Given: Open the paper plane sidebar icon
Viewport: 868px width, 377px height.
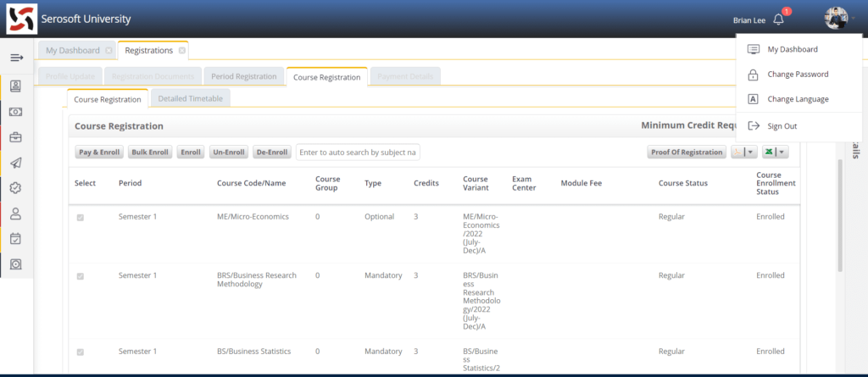Looking at the screenshot, I should point(16,163).
